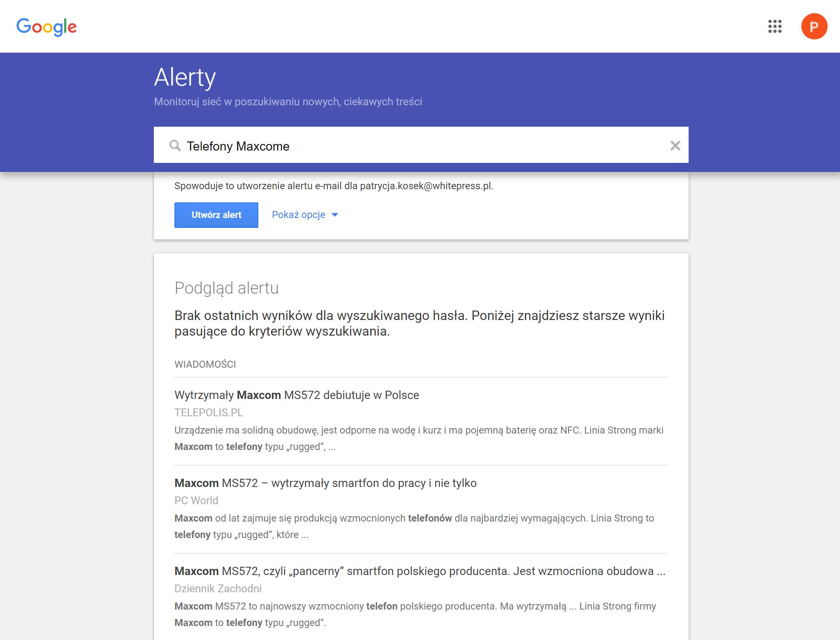This screenshot has width=840, height=640.
Task: Click the Podgląd alertu heading
Action: click(x=226, y=288)
